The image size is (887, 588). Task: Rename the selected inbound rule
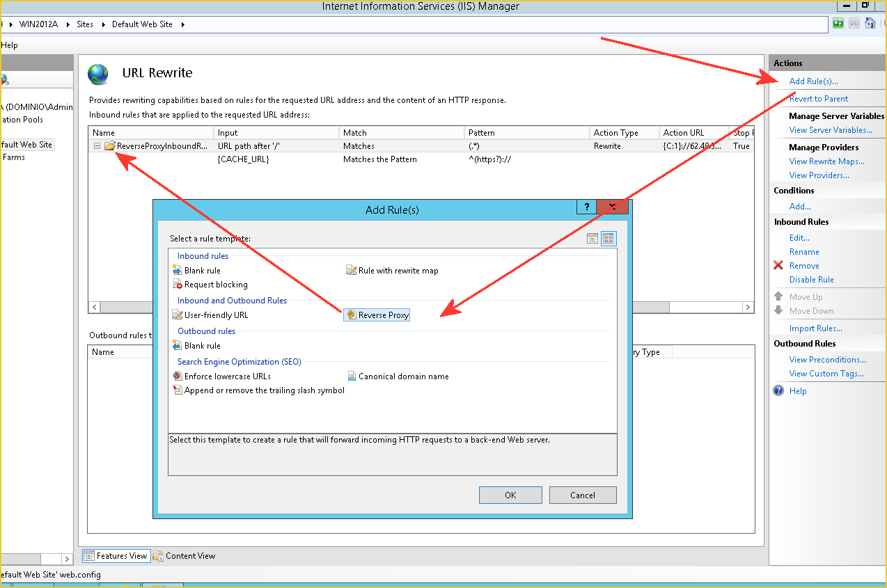804,252
